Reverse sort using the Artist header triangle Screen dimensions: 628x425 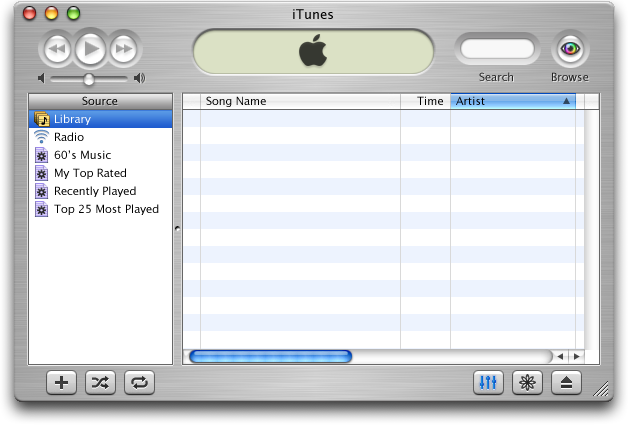tap(566, 101)
